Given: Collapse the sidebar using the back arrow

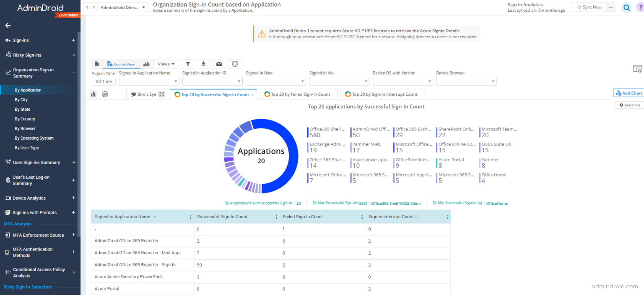Looking at the screenshot, I should [x=8, y=25].
